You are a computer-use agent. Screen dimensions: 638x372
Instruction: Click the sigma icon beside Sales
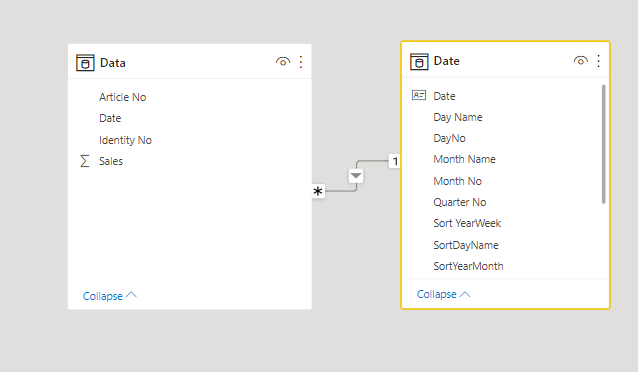[x=85, y=161]
